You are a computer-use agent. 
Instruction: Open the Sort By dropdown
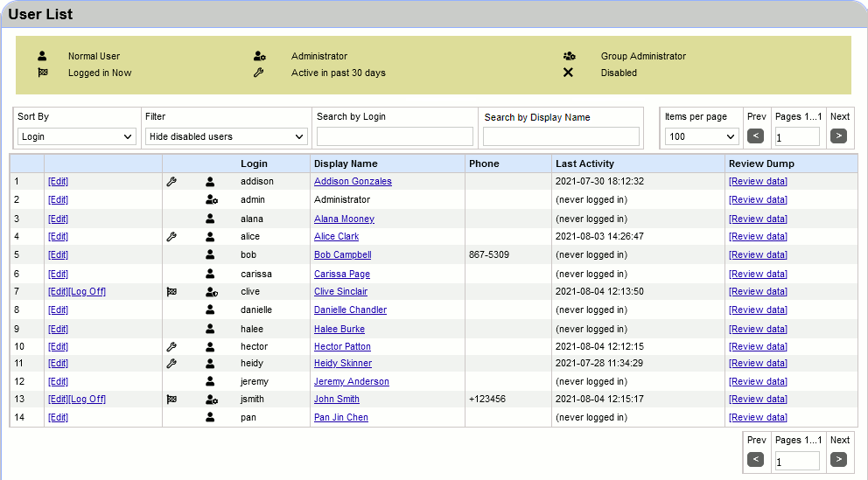[77, 136]
